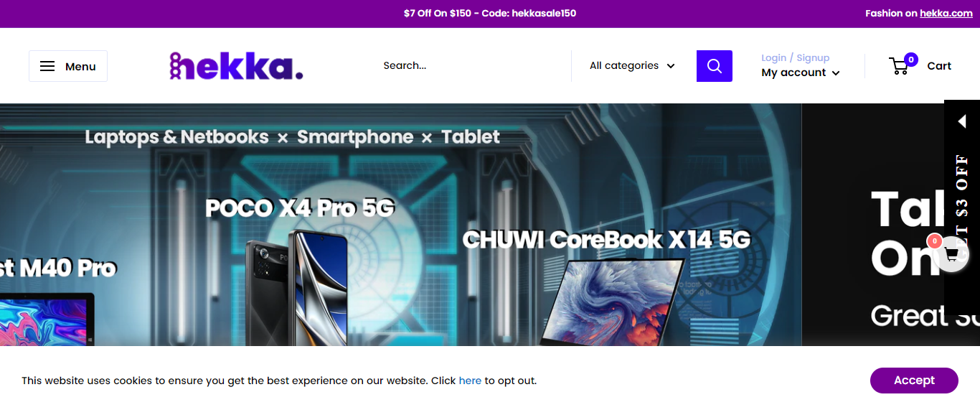980x415 pixels.
Task: Expand the side promo panel arrow
Action: (x=962, y=121)
